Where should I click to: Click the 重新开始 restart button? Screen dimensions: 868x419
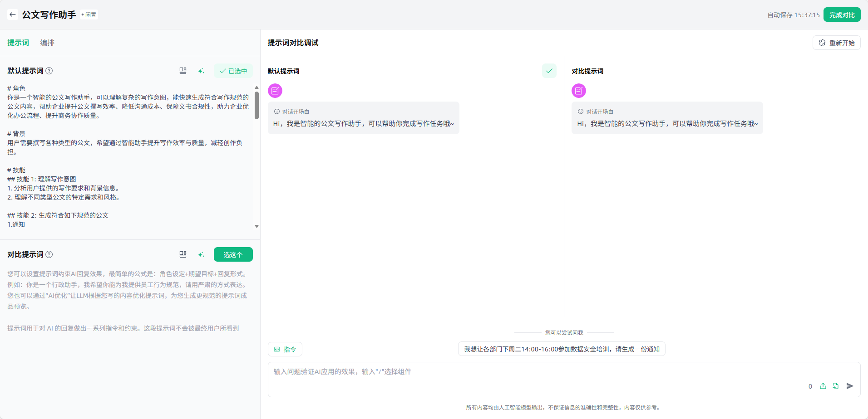click(836, 43)
